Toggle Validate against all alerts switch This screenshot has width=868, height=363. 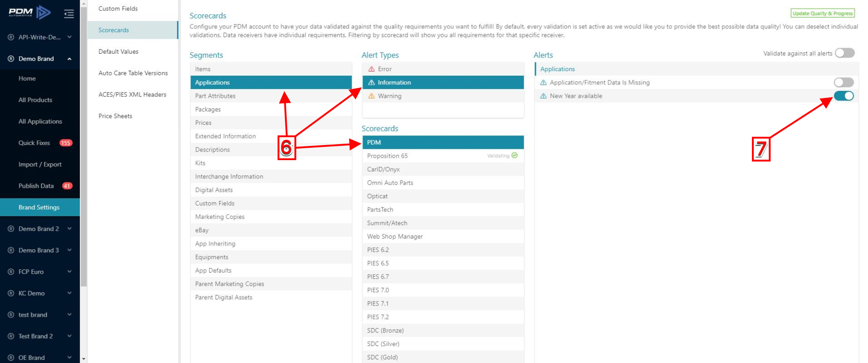pos(845,53)
